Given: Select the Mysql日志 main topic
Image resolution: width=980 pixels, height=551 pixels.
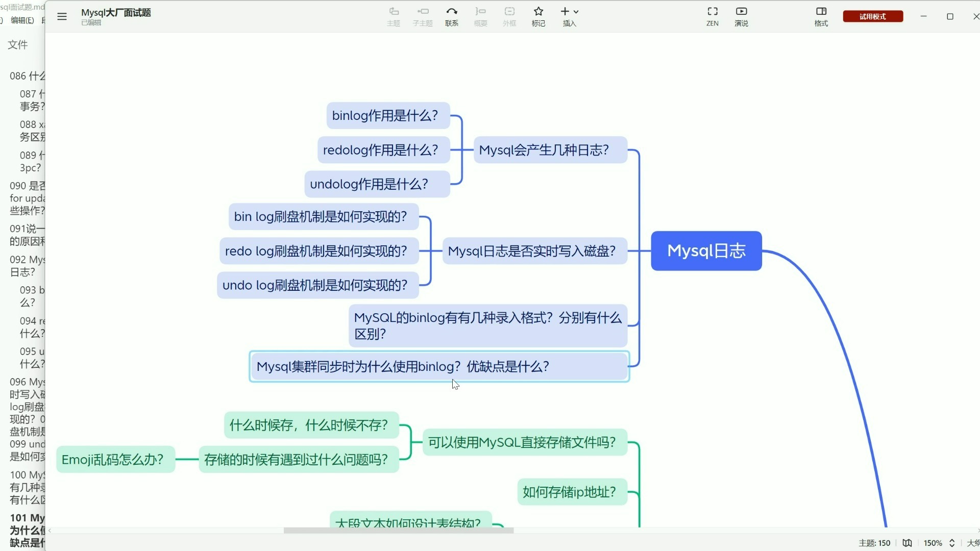Looking at the screenshot, I should pos(706,251).
